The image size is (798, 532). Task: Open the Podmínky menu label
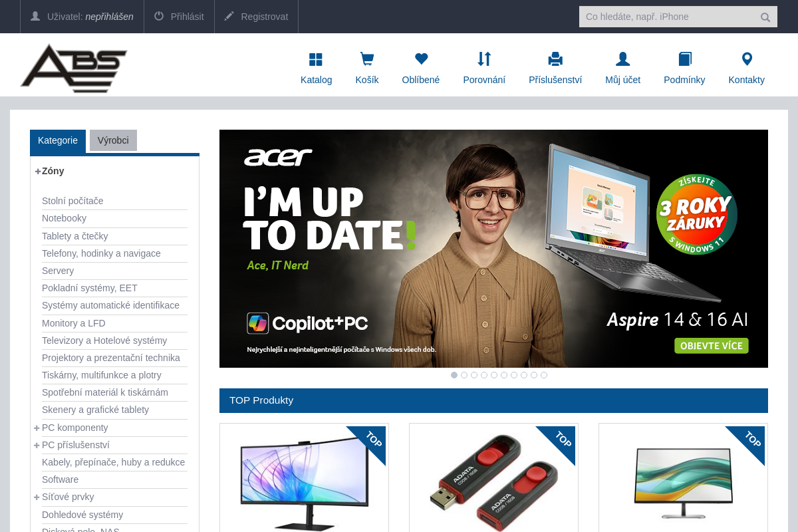click(x=684, y=80)
